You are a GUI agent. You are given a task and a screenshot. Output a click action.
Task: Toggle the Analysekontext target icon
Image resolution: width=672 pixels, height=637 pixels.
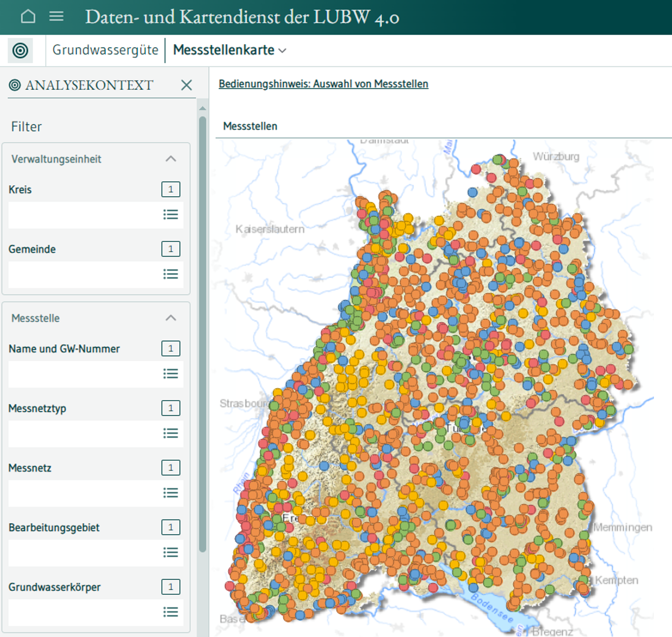[x=21, y=50]
